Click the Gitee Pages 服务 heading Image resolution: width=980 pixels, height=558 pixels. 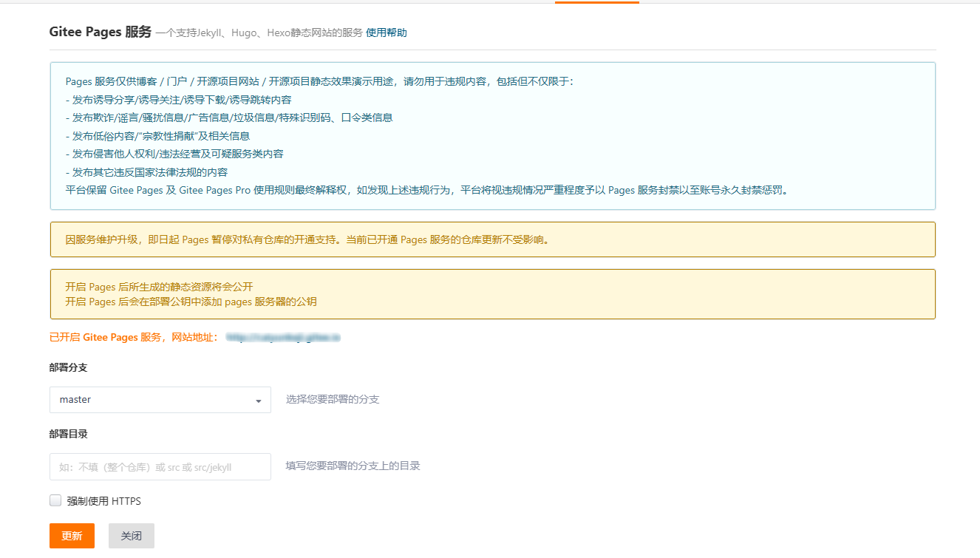[x=101, y=32]
